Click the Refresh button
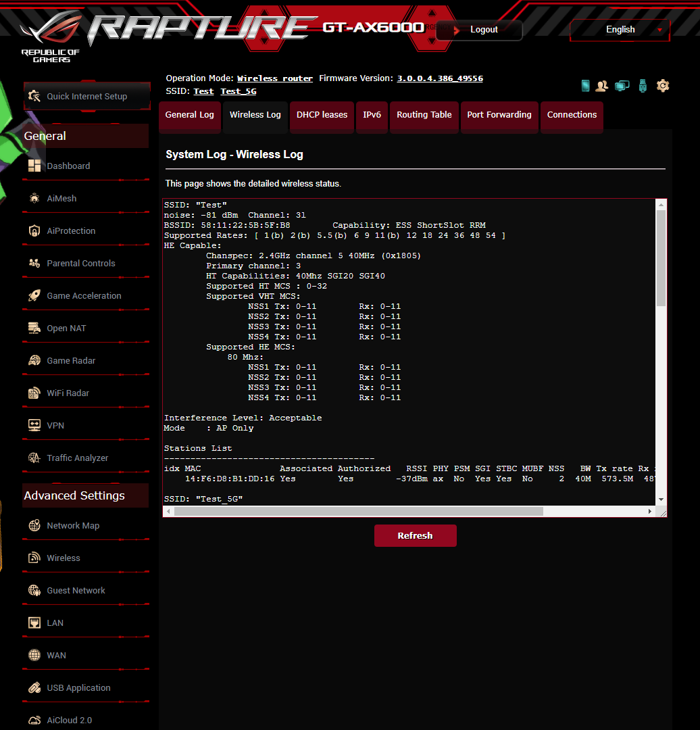Viewport: 700px width, 730px height. tap(415, 535)
